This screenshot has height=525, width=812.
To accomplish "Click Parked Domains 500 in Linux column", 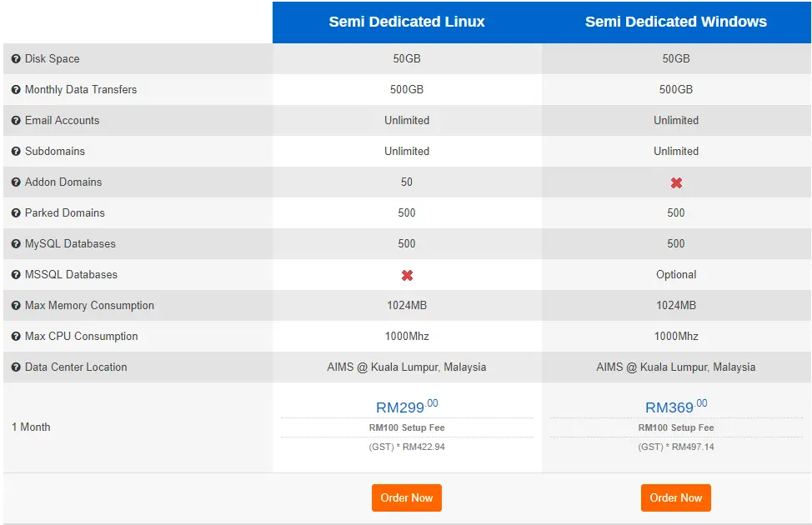I will click(407, 212).
